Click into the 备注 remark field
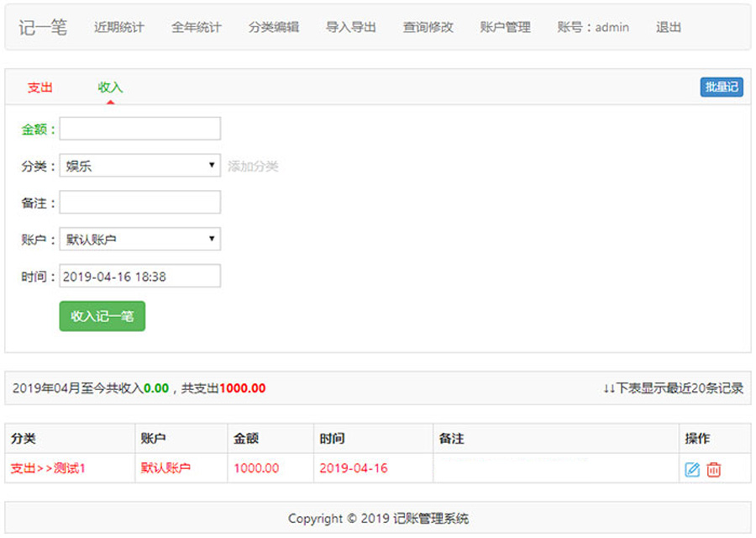Viewport: 756px width, 538px height. click(x=140, y=203)
